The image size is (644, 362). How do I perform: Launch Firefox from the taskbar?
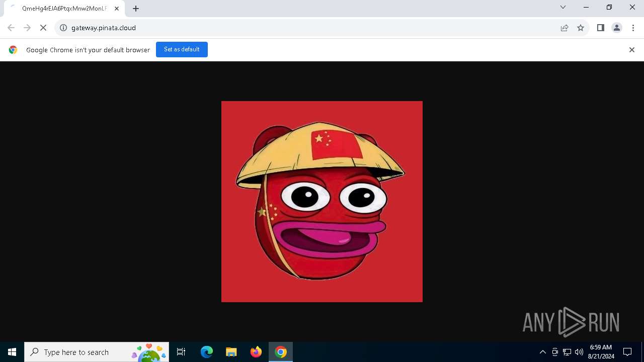click(x=256, y=352)
